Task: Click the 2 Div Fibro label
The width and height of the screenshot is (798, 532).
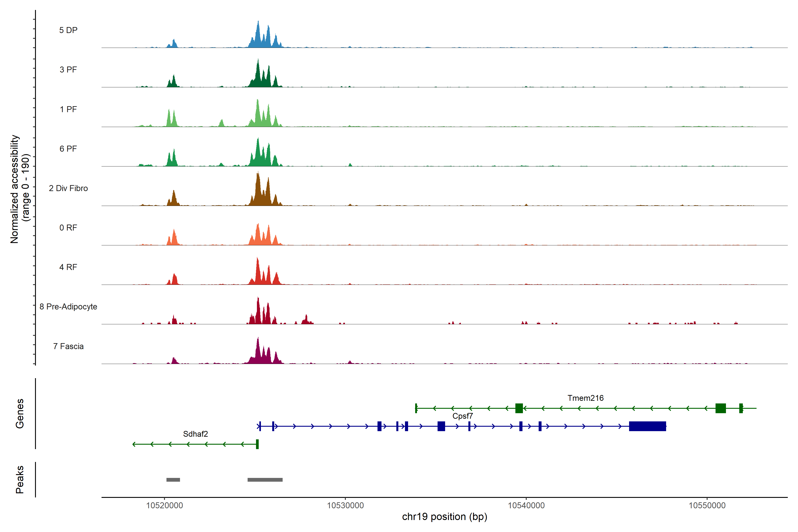Action: tap(68, 188)
